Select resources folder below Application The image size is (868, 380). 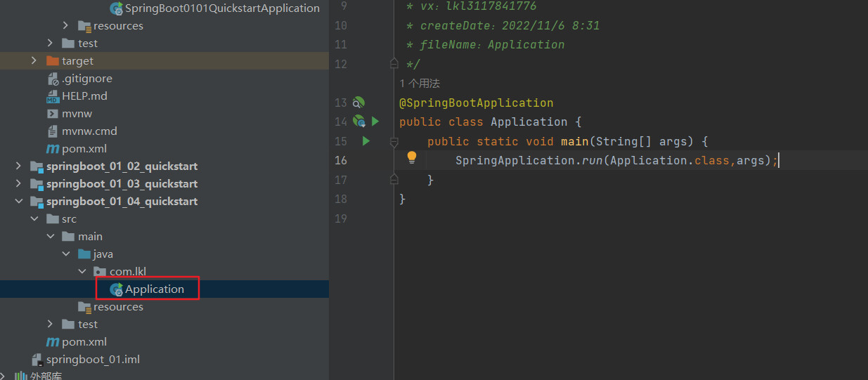pyautogui.click(x=118, y=306)
